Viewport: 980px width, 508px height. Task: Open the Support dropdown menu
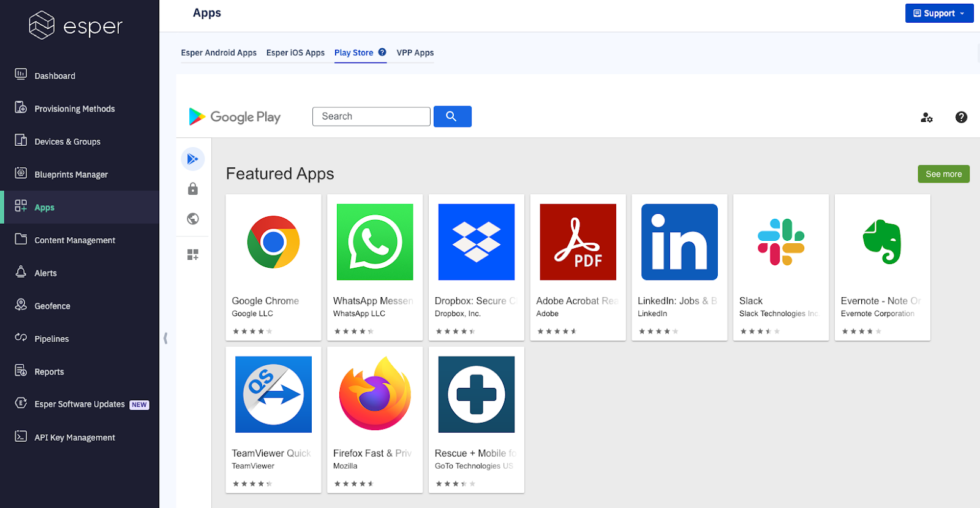939,13
